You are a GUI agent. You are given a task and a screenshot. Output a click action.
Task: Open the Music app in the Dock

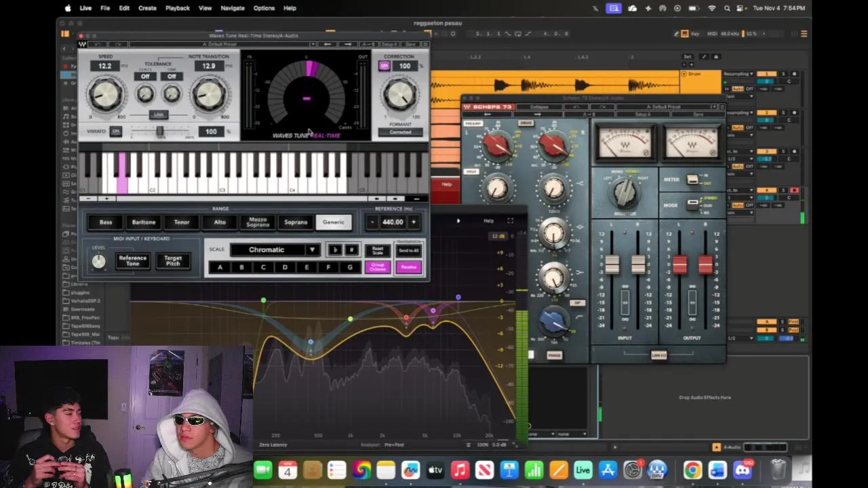click(x=460, y=470)
